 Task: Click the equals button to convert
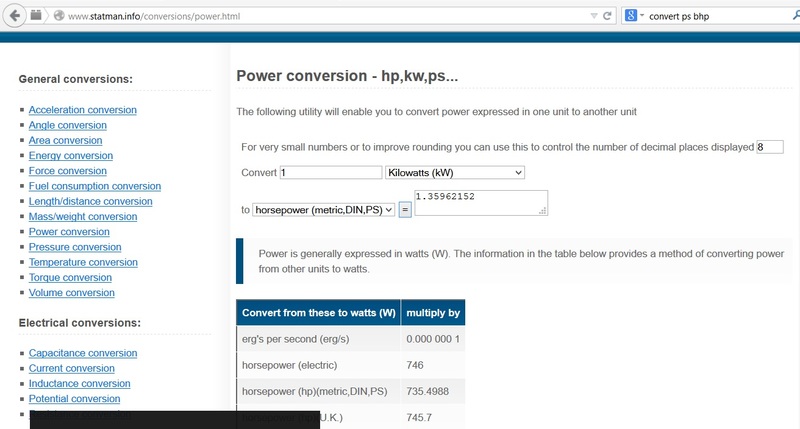click(405, 210)
